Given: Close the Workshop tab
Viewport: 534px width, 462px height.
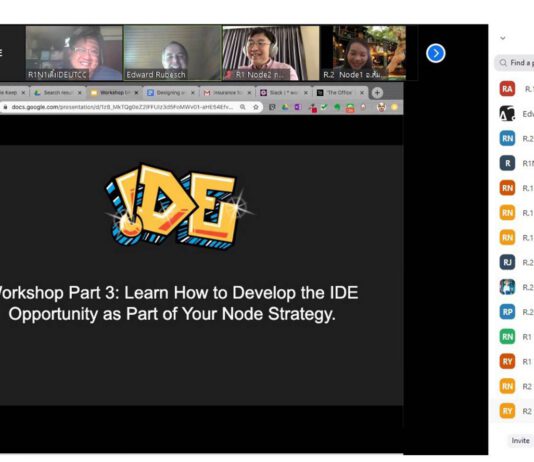Looking at the screenshot, I should (x=136, y=93).
